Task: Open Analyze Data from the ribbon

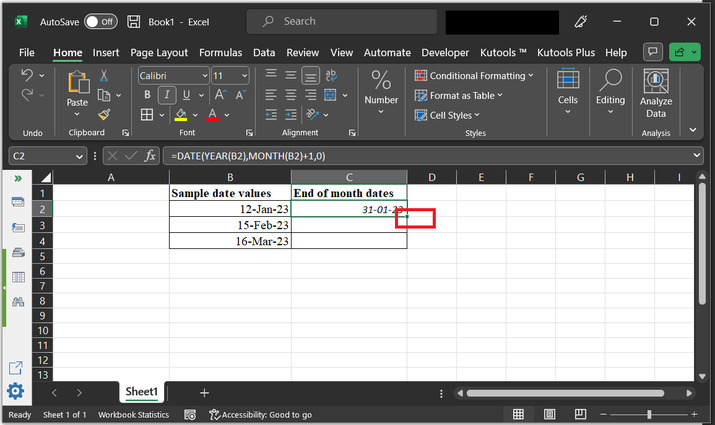Action: tap(655, 93)
